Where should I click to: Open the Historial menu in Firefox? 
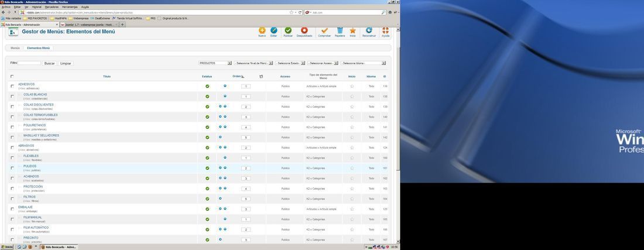click(x=36, y=7)
